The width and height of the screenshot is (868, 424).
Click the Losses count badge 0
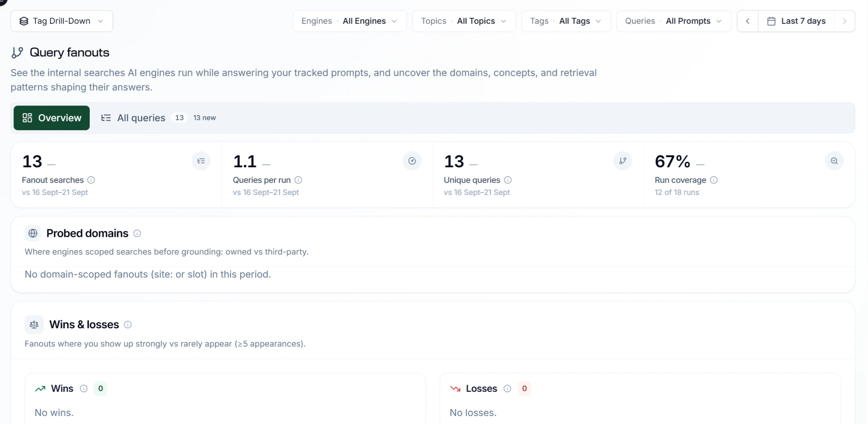(524, 388)
